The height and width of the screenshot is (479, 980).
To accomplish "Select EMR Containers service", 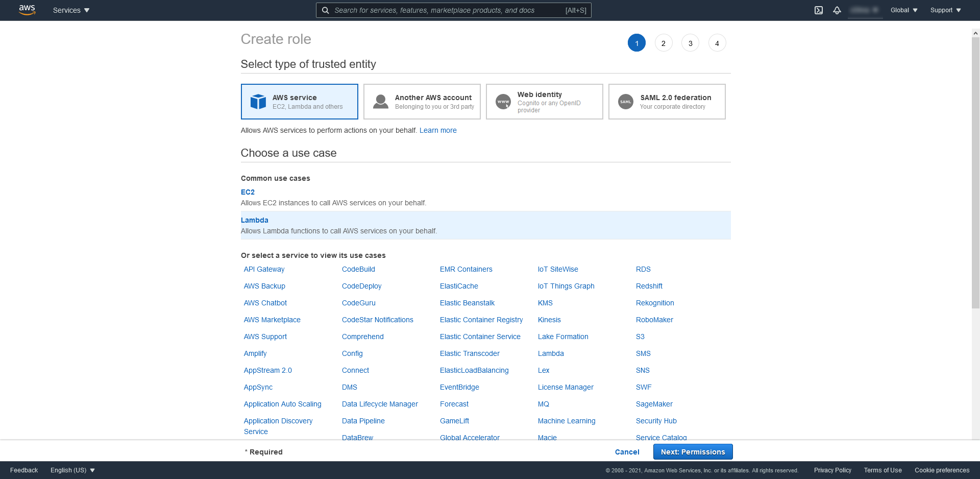I will tap(466, 269).
